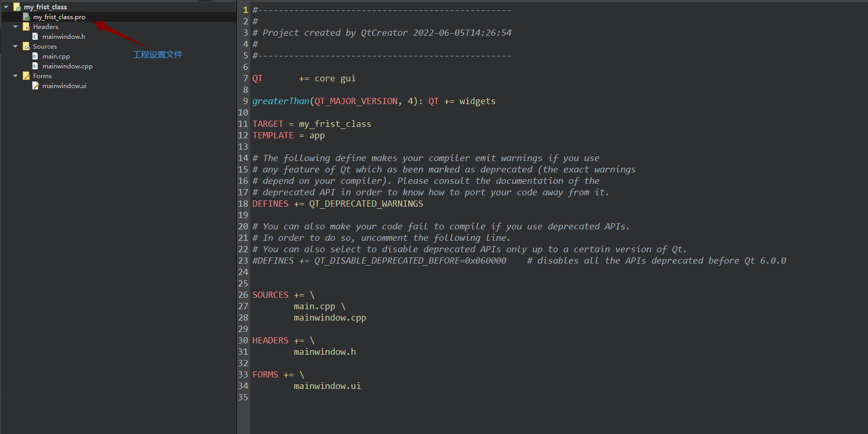Click the Headers folder icon
Image resolution: width=868 pixels, height=434 pixels.
26,27
